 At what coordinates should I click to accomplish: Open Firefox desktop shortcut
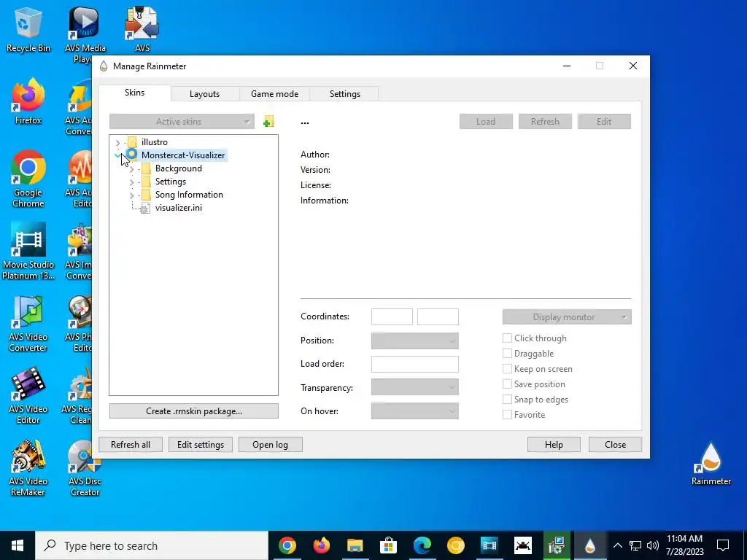pyautogui.click(x=28, y=102)
